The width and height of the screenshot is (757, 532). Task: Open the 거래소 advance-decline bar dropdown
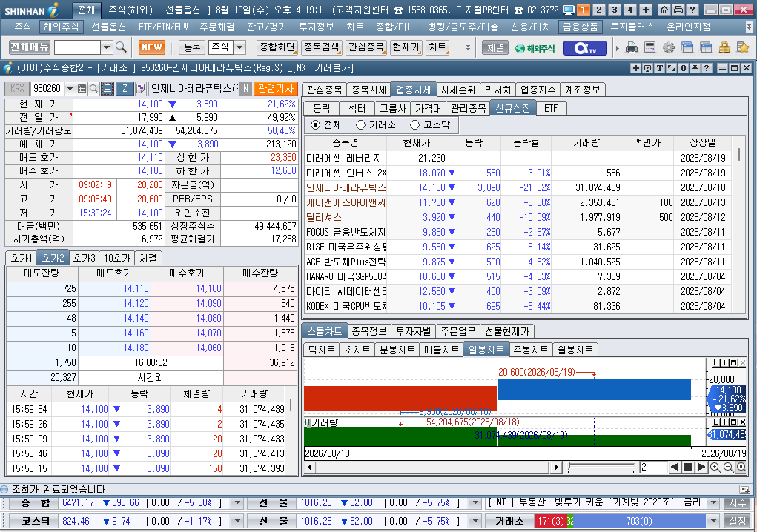coord(713,522)
